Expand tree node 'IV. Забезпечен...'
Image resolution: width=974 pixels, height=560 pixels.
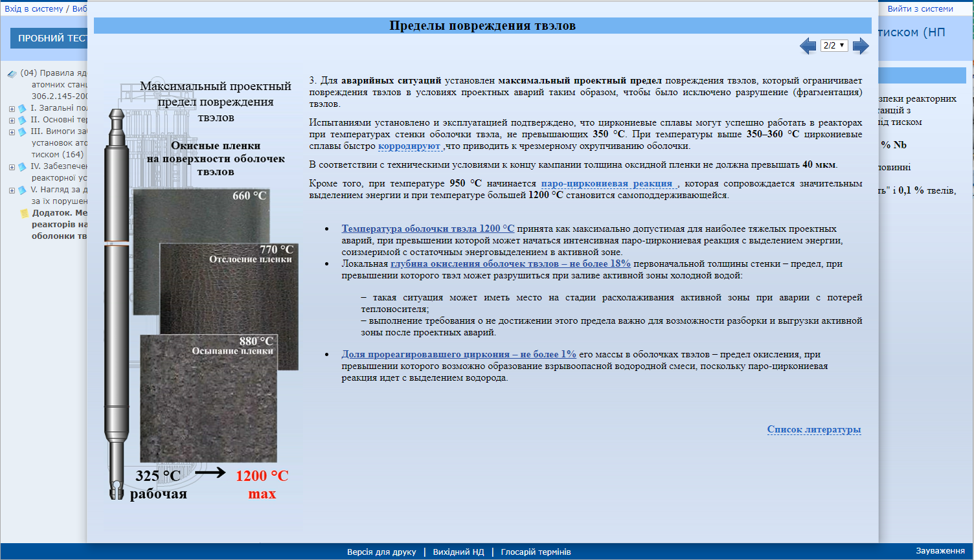click(x=12, y=167)
